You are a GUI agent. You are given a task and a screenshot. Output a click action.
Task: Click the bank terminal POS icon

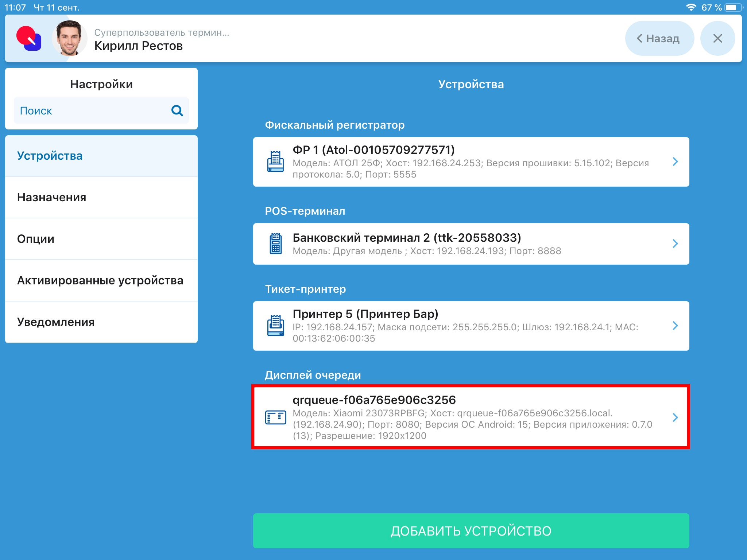[275, 244]
